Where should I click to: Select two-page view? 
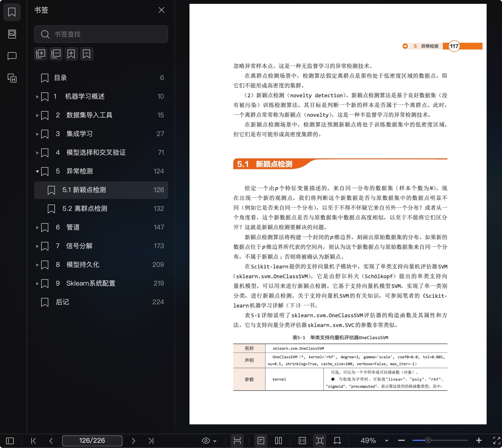point(278,441)
